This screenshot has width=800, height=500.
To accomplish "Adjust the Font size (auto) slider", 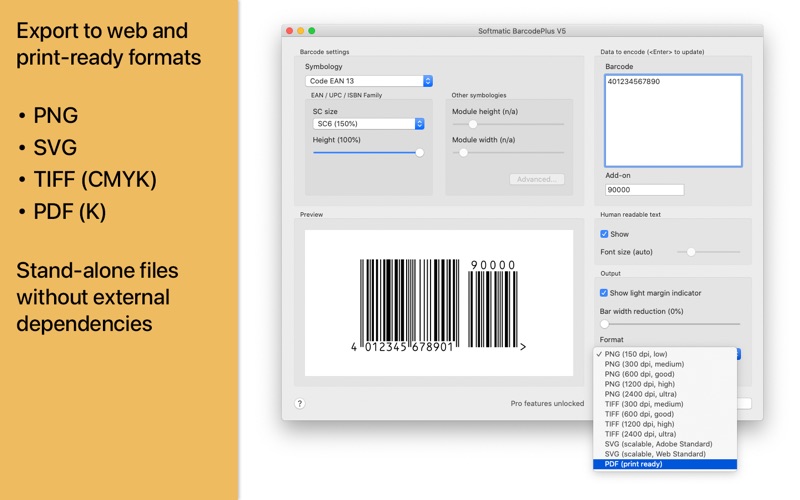I will click(x=708, y=252).
